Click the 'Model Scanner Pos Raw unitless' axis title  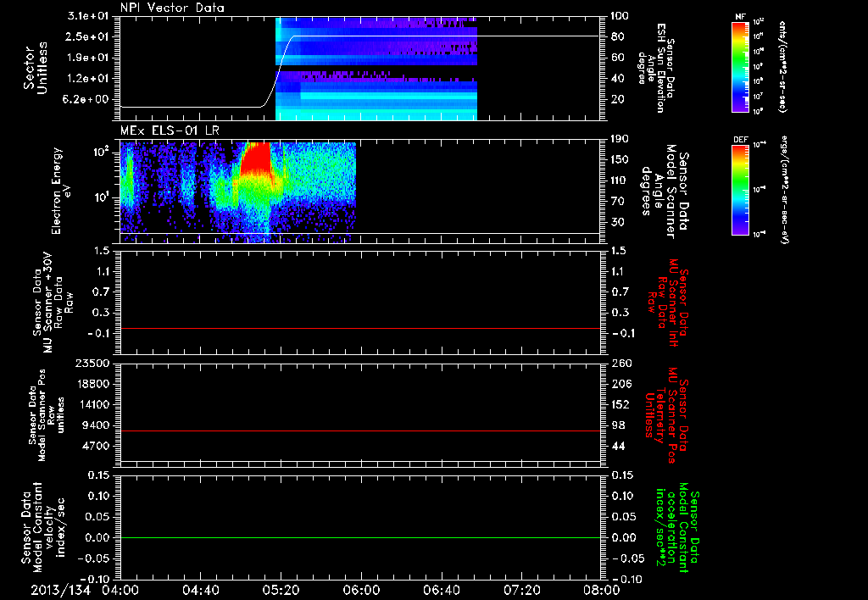pyautogui.click(x=46, y=415)
